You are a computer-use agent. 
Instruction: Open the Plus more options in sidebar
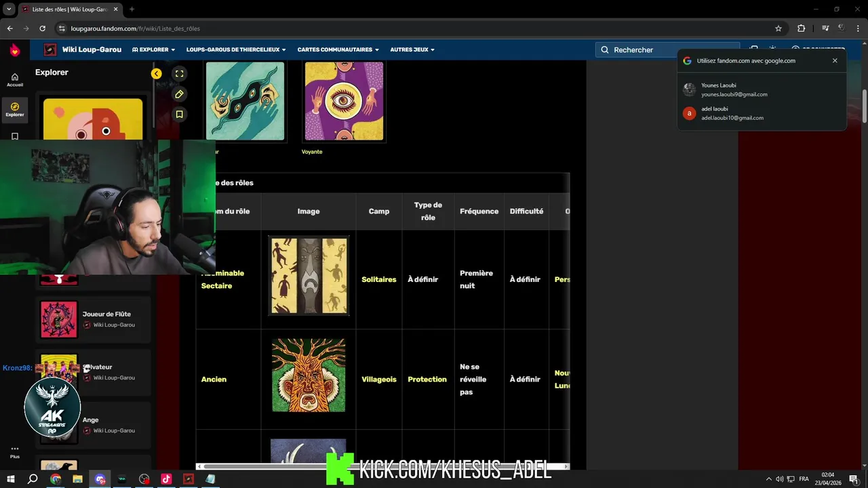pos(15,452)
